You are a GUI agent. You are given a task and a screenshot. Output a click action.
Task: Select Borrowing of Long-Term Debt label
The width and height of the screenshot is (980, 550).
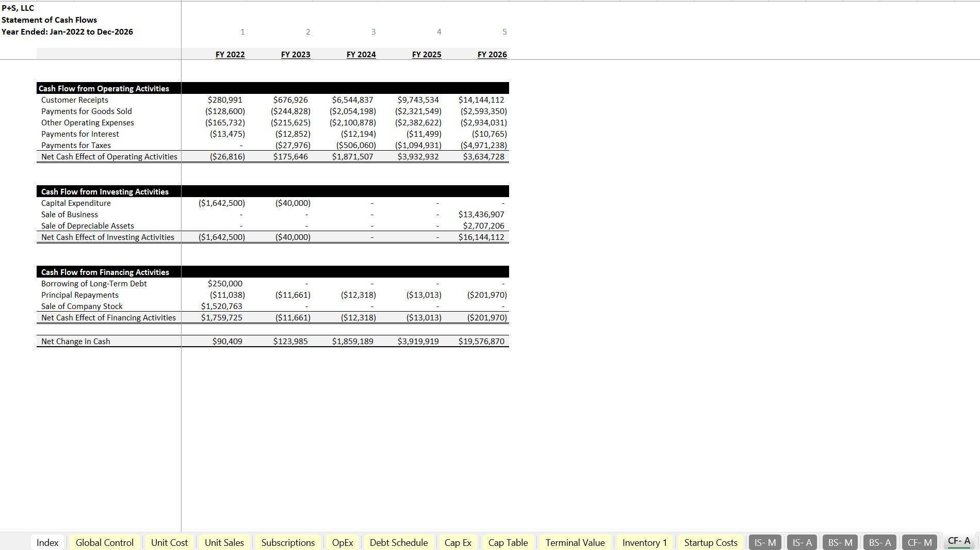click(x=94, y=283)
